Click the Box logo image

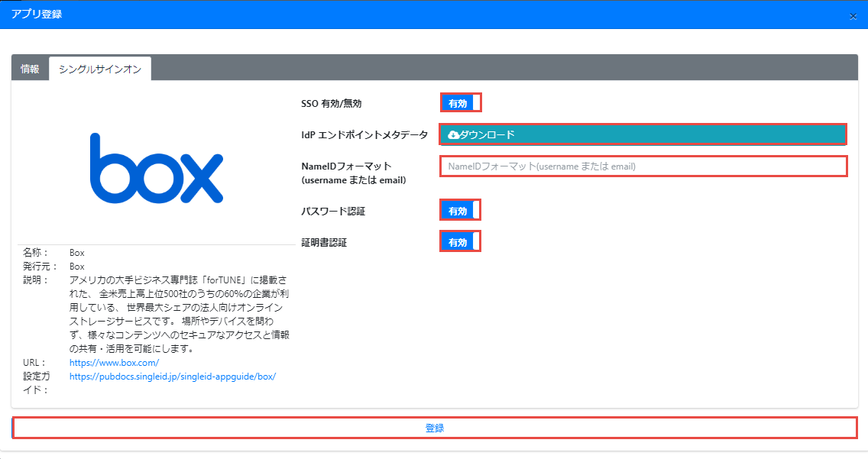coord(157,168)
